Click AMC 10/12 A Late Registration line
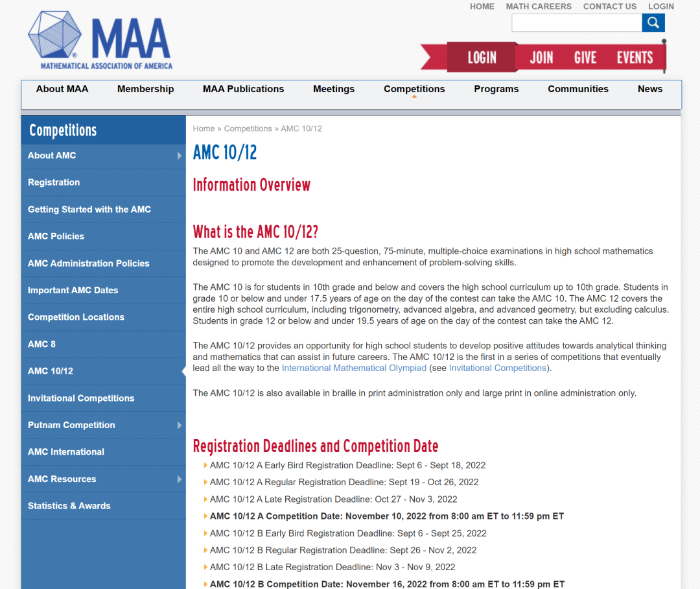 click(334, 499)
